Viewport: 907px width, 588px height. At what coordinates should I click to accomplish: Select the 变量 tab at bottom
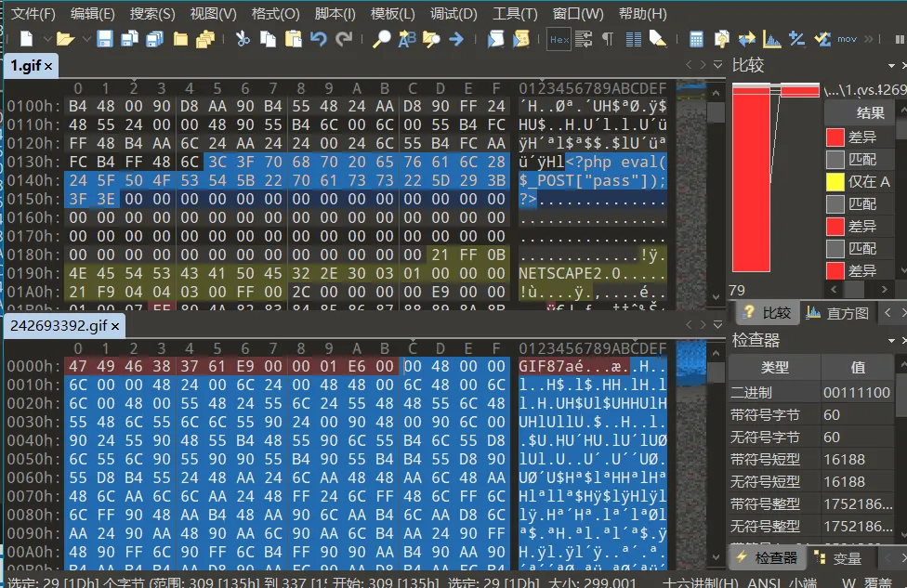click(x=836, y=558)
